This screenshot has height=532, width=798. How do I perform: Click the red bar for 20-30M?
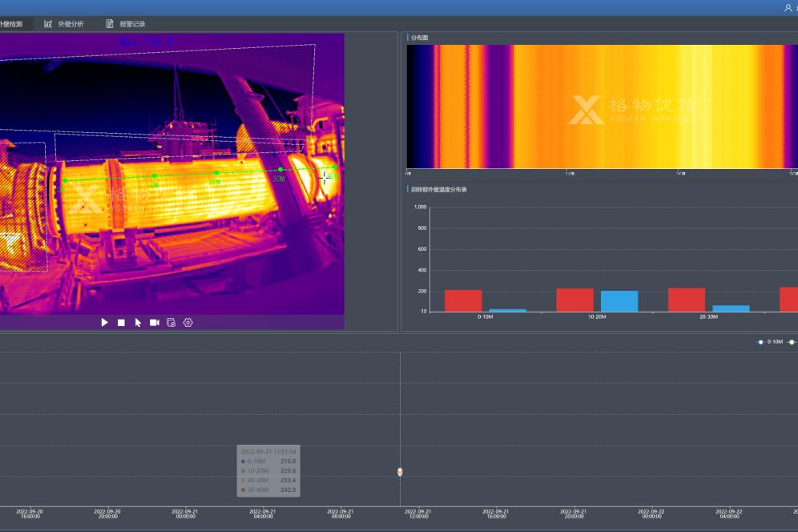pyautogui.click(x=687, y=300)
